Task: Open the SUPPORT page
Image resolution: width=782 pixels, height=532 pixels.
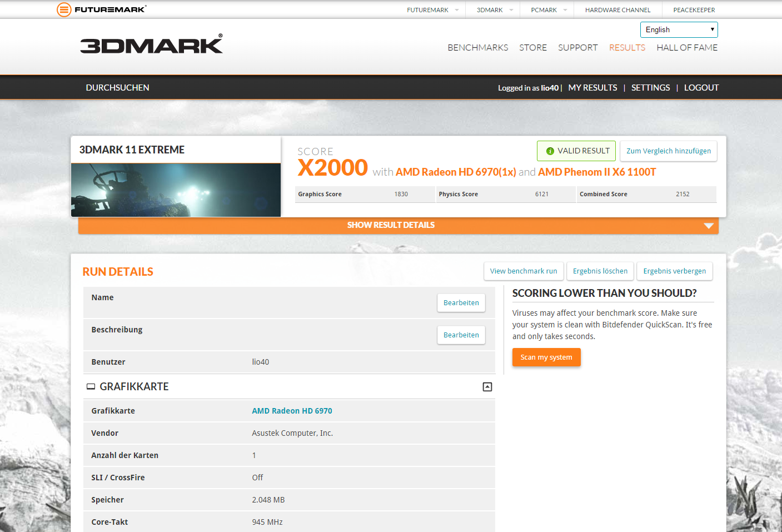Action: (578, 48)
